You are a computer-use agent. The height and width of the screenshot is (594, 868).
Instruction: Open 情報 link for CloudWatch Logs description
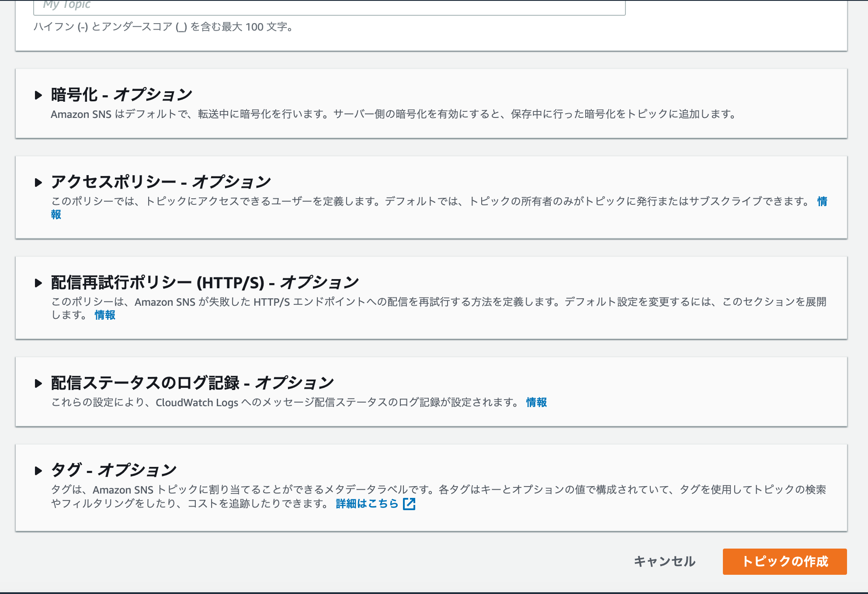pos(536,402)
